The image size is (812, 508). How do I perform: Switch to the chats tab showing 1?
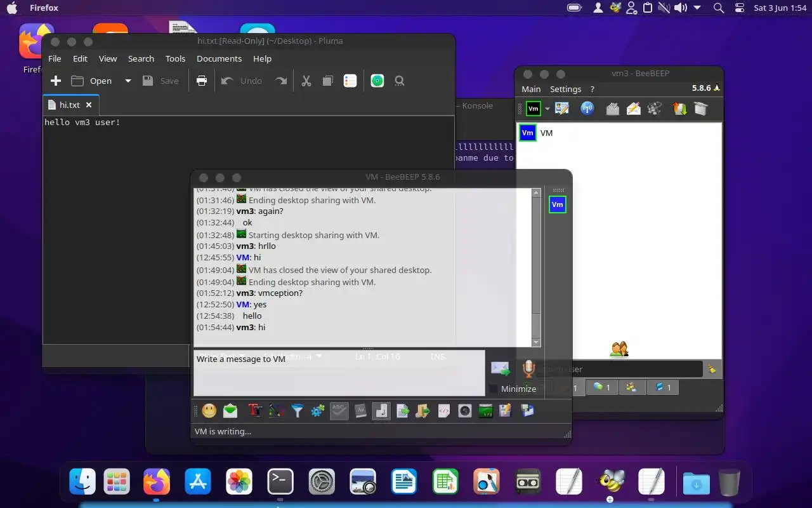click(x=601, y=387)
